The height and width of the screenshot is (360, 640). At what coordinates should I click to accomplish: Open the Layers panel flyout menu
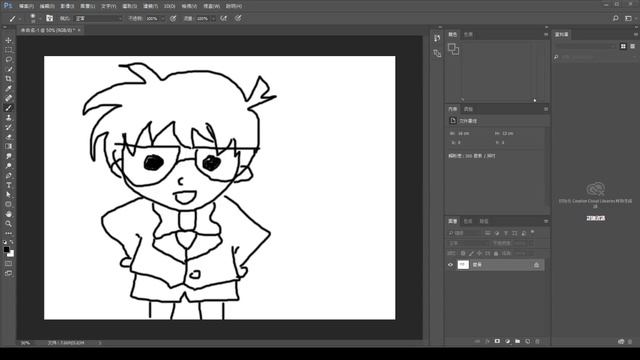tap(546, 221)
